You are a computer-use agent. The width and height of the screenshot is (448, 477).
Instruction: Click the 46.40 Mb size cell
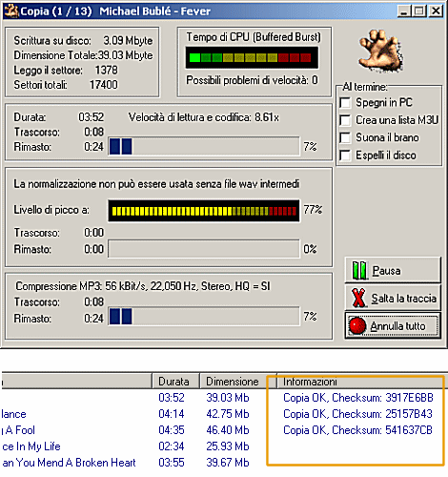point(228,430)
